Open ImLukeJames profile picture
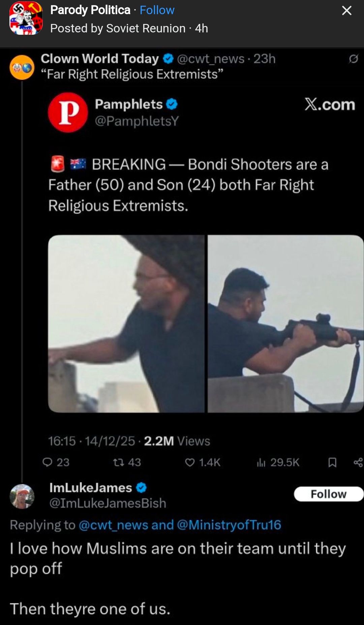364x625 pixels. [22, 496]
